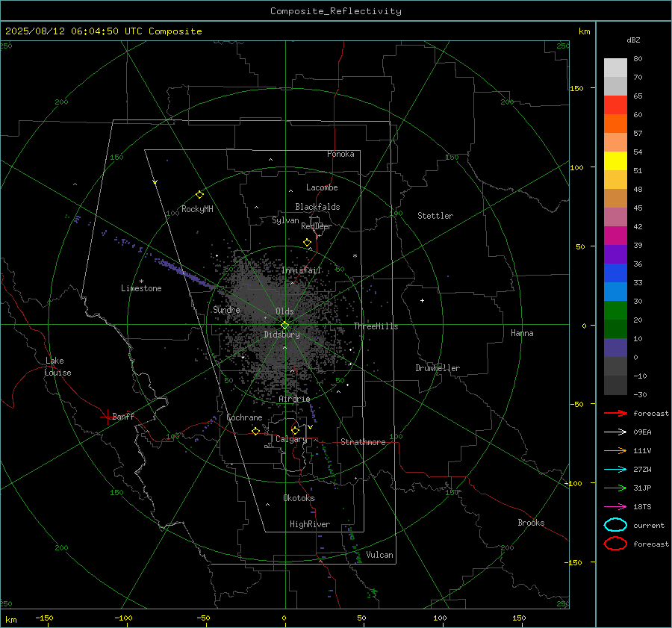Click the Sylvan map label
This screenshot has width=672, height=628.
click(285, 220)
